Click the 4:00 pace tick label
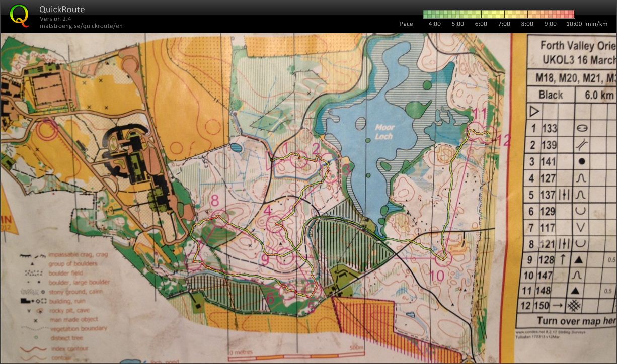Screen dimensions: 617x364 coord(434,24)
